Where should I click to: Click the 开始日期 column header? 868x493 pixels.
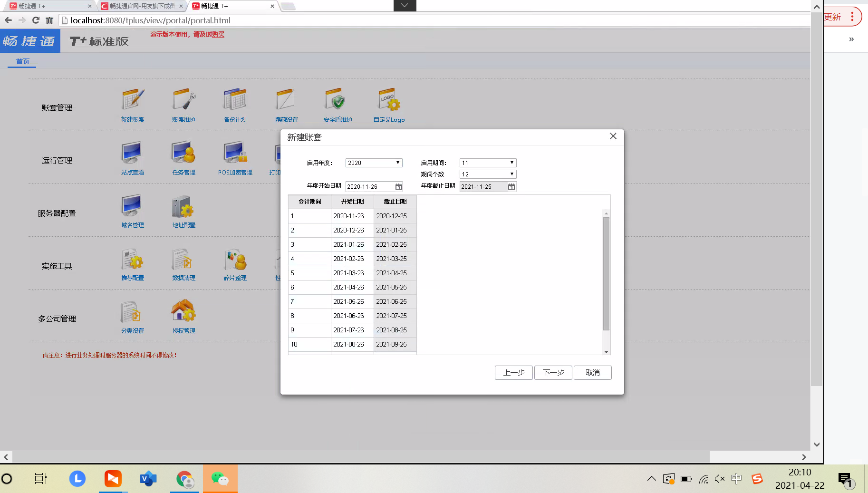[352, 202]
